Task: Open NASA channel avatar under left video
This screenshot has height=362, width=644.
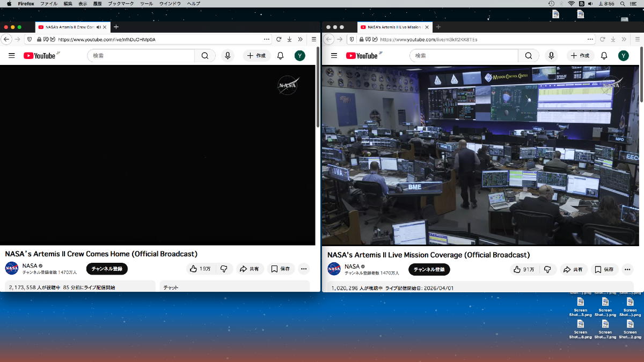Action: pos(12,269)
